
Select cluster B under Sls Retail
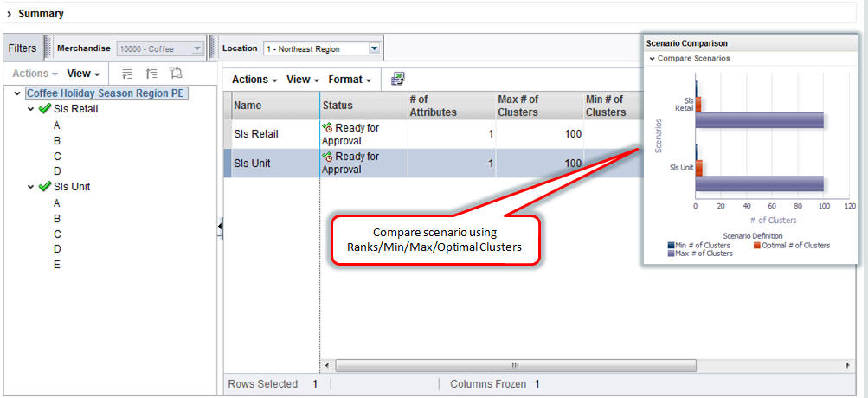click(x=57, y=141)
